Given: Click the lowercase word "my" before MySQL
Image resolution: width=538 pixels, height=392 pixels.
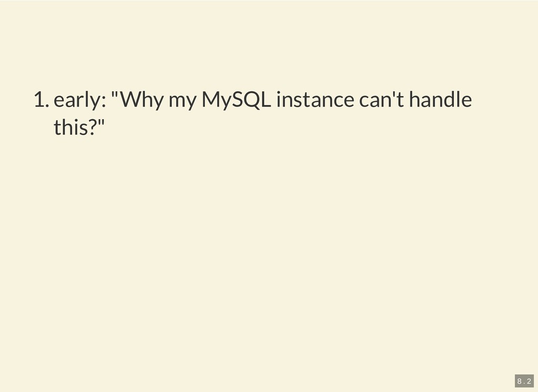Looking at the screenshot, I should pyautogui.click(x=182, y=101).
